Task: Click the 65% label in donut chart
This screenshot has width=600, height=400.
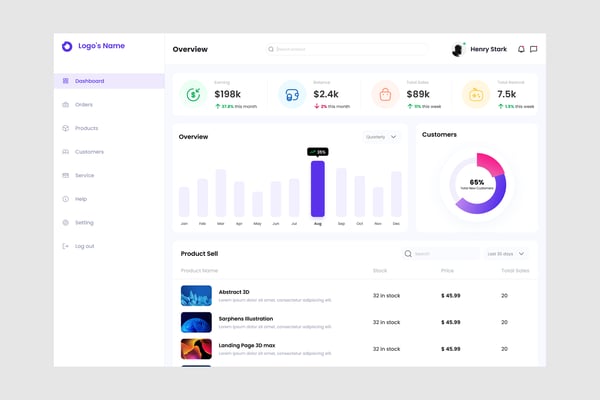Action: pyautogui.click(x=477, y=182)
